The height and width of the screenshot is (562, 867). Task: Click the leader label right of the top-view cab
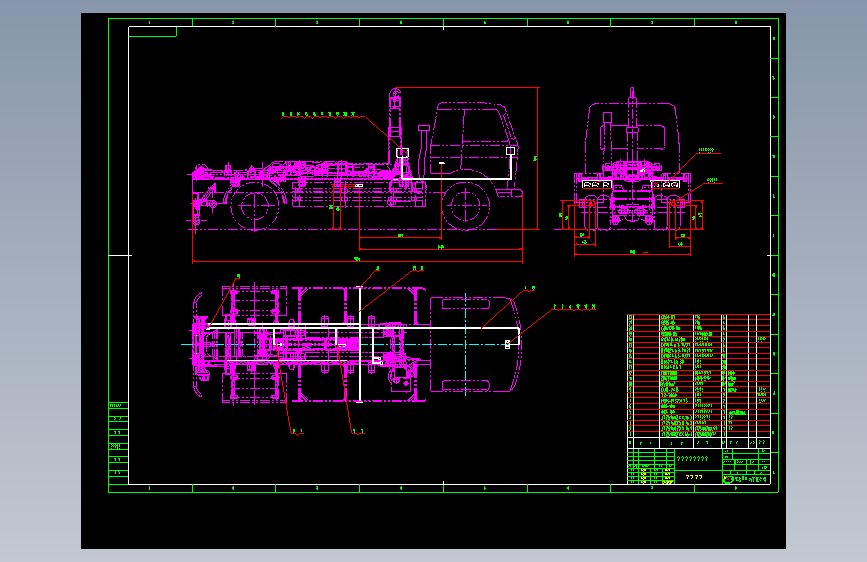click(574, 306)
